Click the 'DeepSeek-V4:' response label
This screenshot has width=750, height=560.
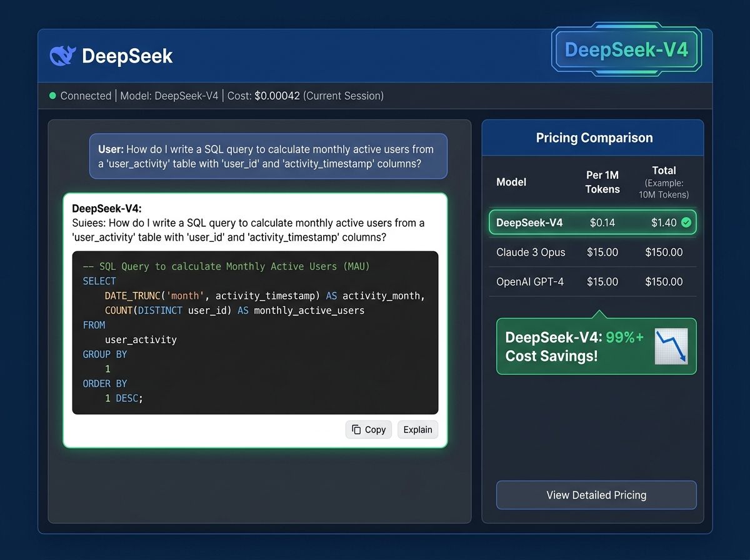point(107,209)
